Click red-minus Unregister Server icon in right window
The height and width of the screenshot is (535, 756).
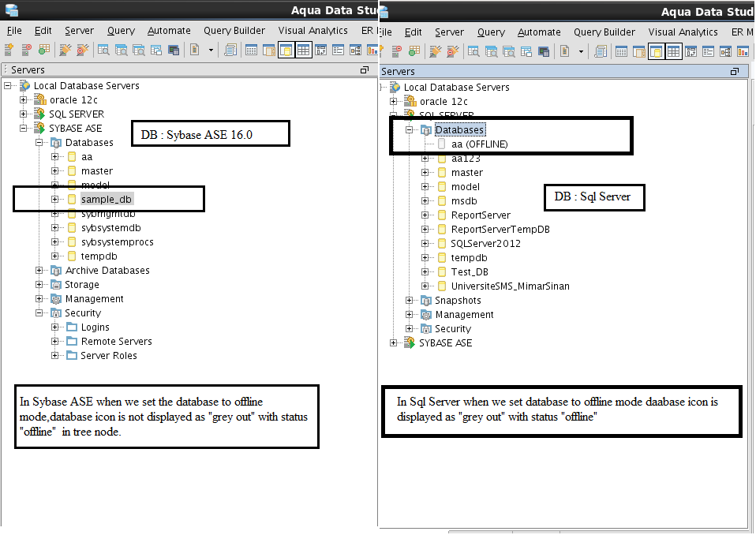point(397,51)
